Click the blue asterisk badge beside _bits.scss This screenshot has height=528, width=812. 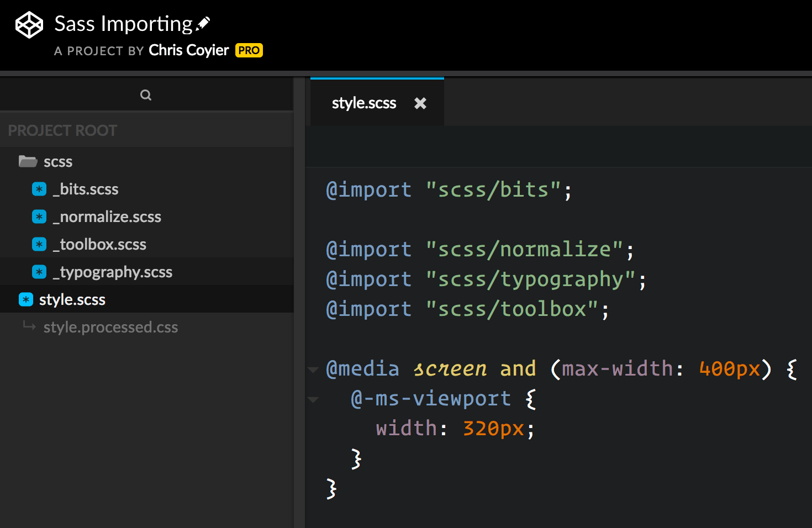pos(39,188)
